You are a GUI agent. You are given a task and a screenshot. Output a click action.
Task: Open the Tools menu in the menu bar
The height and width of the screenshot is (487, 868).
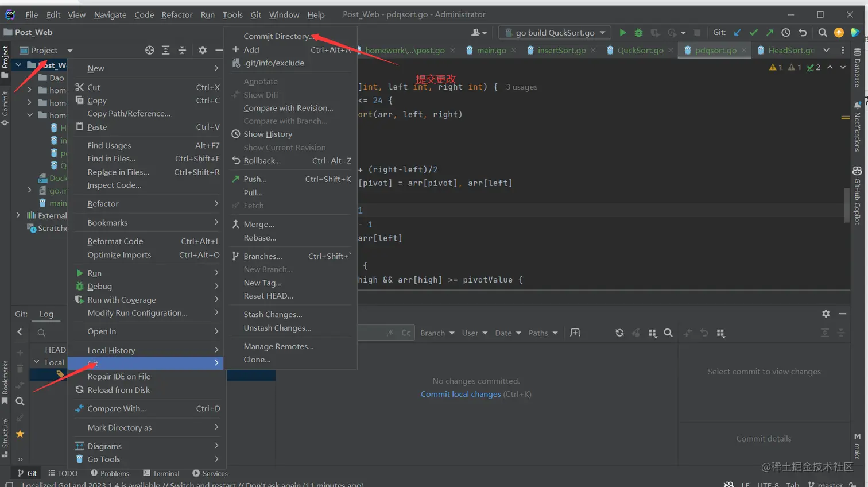point(232,14)
